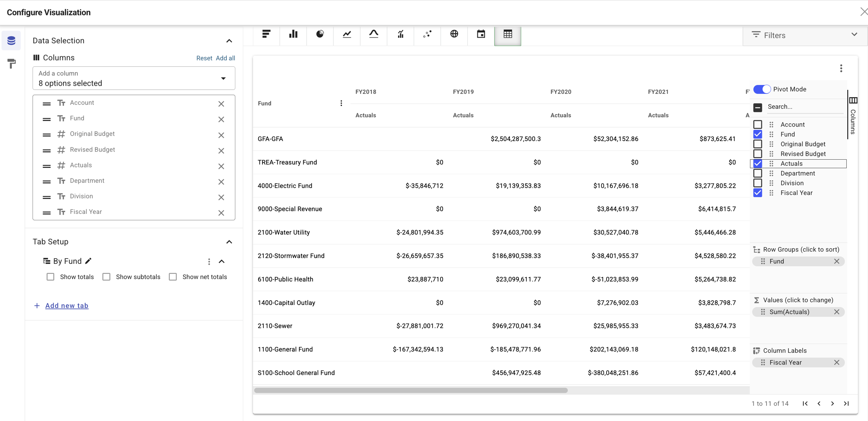Remove Department column from list
This screenshot has width=868, height=421.
(221, 182)
